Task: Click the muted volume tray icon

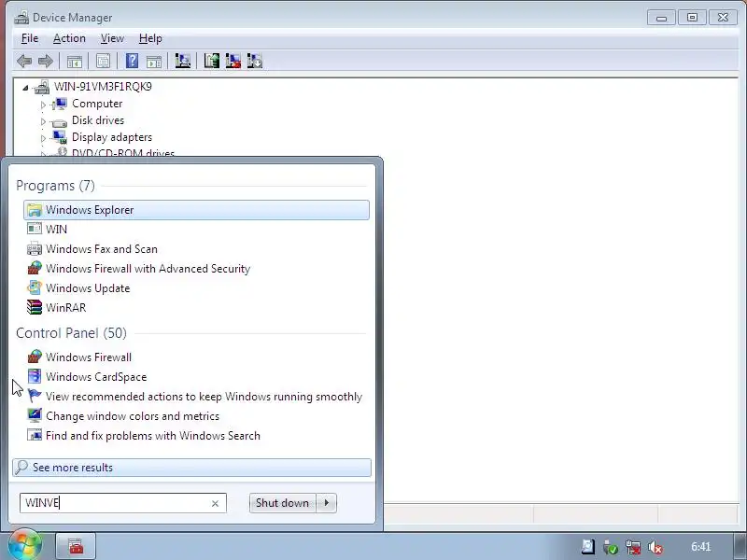Action: pos(655,547)
